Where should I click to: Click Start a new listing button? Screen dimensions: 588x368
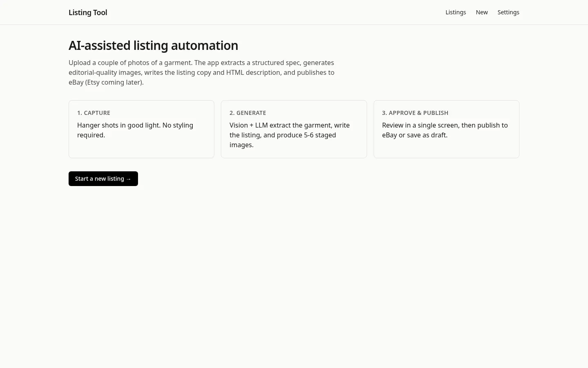(103, 179)
